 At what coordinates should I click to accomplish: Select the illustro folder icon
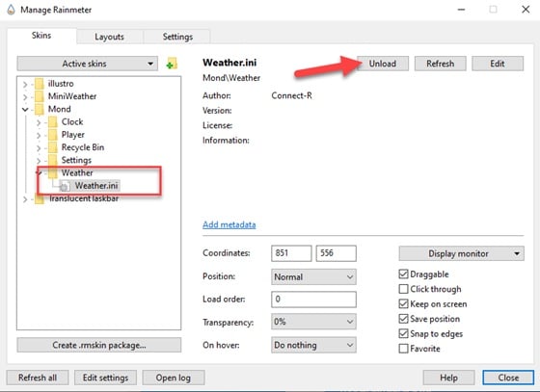[x=40, y=84]
